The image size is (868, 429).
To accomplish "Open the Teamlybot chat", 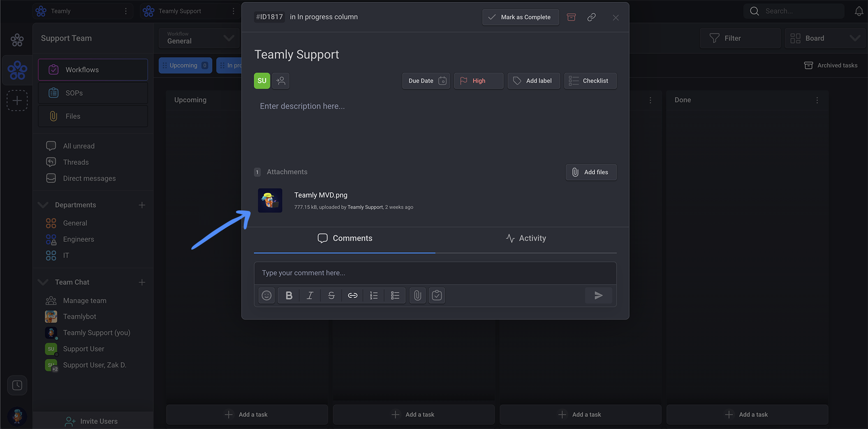I will pos(79,317).
